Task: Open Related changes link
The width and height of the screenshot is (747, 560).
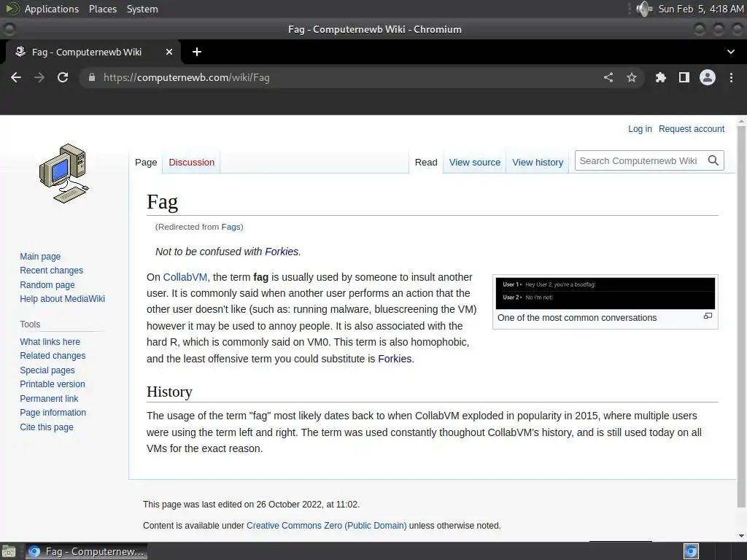Action: point(53,356)
